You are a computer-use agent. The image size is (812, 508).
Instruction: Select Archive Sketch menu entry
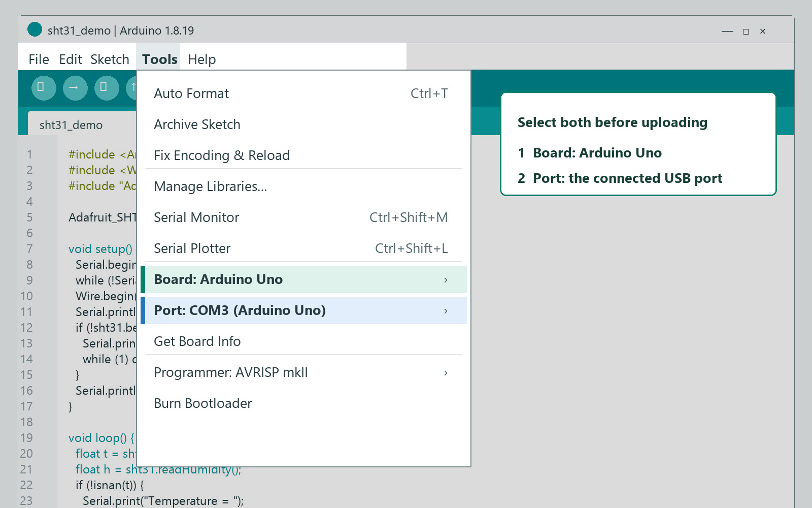(x=303, y=124)
